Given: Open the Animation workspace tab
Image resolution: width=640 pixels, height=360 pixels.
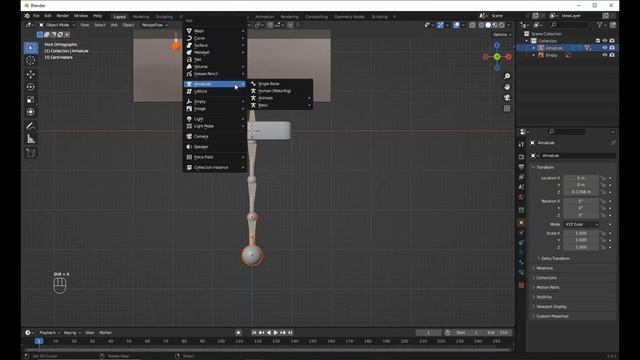Looking at the screenshot, I should tap(264, 17).
